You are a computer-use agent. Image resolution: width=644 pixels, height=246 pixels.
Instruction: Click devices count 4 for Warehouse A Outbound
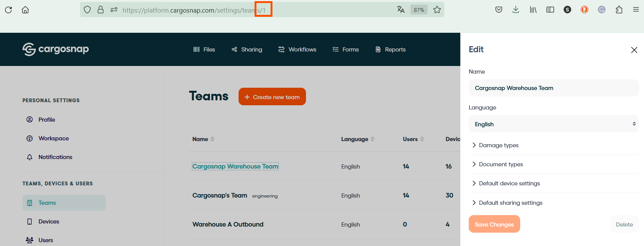click(447, 225)
